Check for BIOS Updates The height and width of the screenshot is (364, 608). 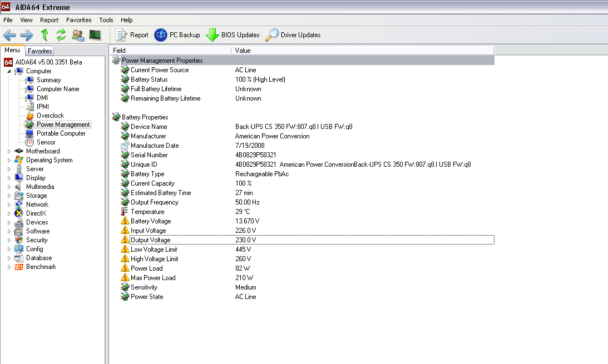click(x=233, y=35)
